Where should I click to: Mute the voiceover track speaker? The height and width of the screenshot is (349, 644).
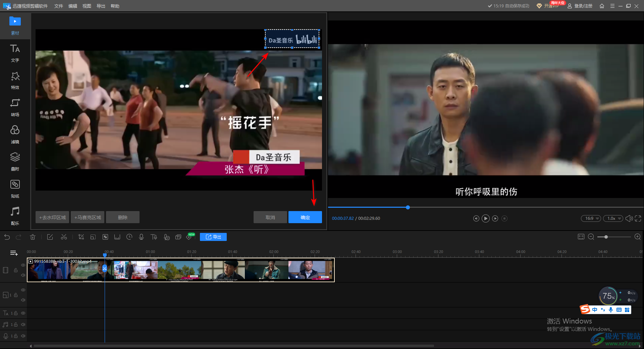click(x=23, y=336)
